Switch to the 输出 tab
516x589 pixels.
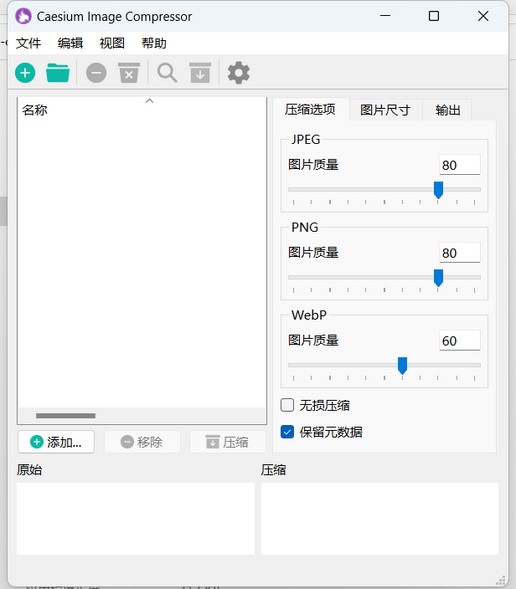pyautogui.click(x=448, y=110)
